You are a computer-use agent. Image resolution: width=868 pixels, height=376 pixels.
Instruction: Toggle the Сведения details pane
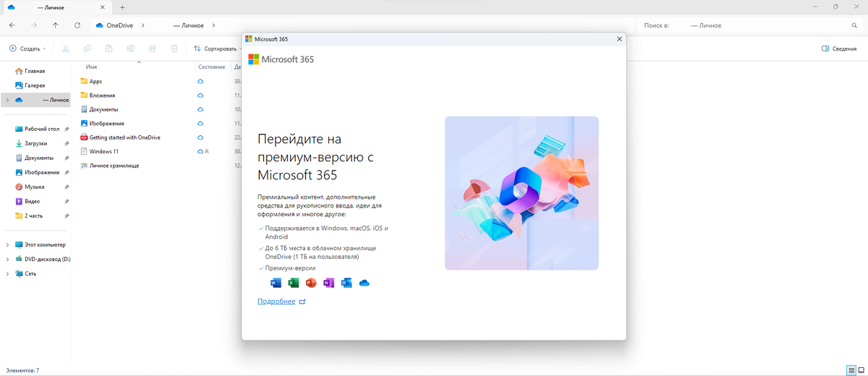pyautogui.click(x=839, y=48)
